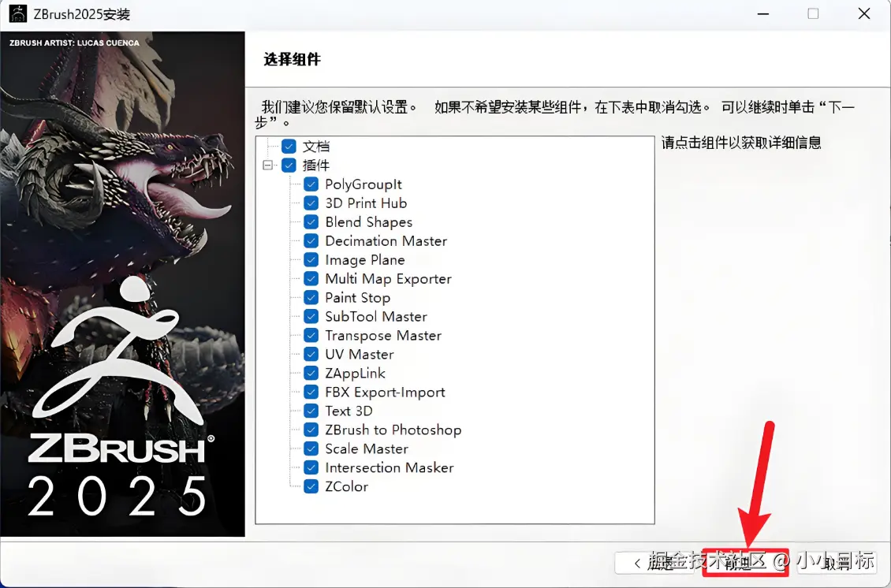
Task: Select the UV Master label text
Action: 359,354
